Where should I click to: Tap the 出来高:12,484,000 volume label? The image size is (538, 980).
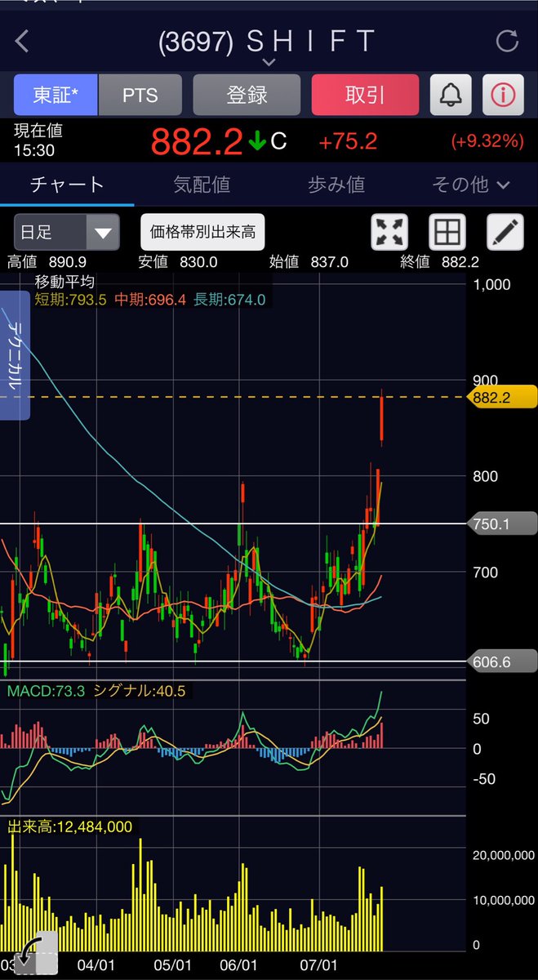tap(69, 827)
